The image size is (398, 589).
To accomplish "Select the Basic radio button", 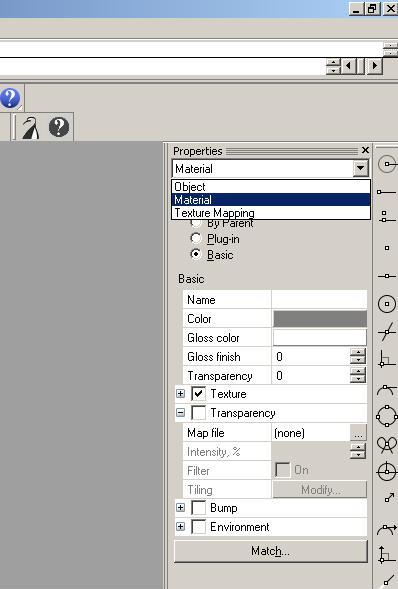I will 195,254.
